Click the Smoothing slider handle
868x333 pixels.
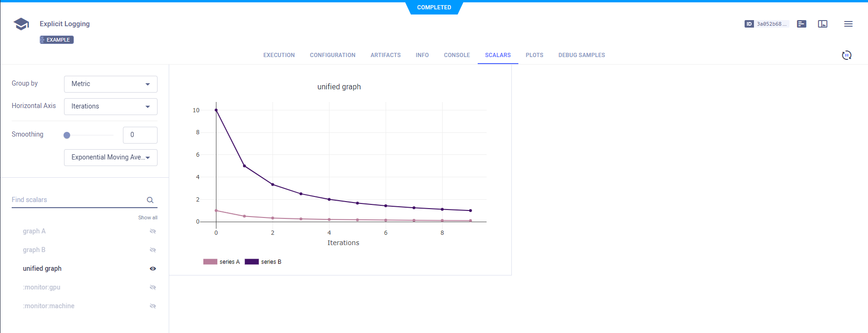pyautogui.click(x=67, y=135)
